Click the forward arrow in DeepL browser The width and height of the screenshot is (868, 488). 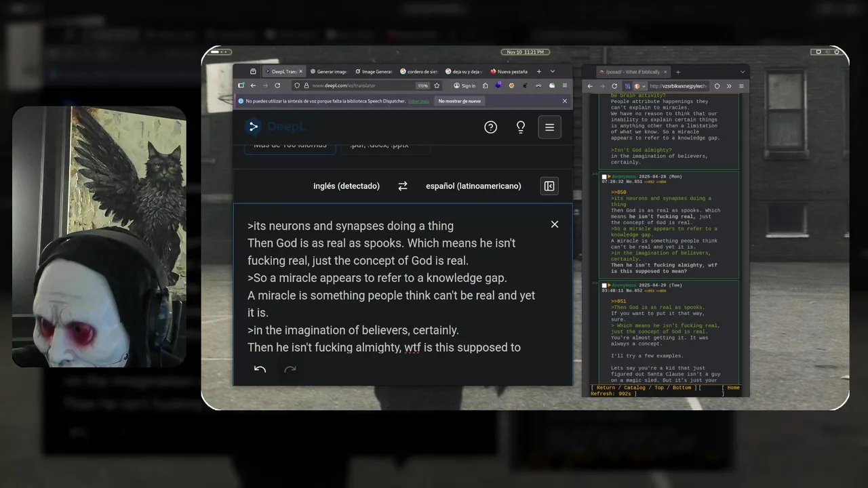pos(265,85)
